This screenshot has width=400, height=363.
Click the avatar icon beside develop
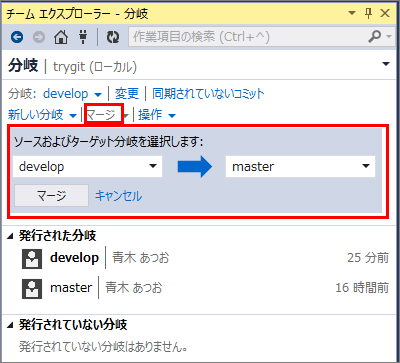(32, 259)
